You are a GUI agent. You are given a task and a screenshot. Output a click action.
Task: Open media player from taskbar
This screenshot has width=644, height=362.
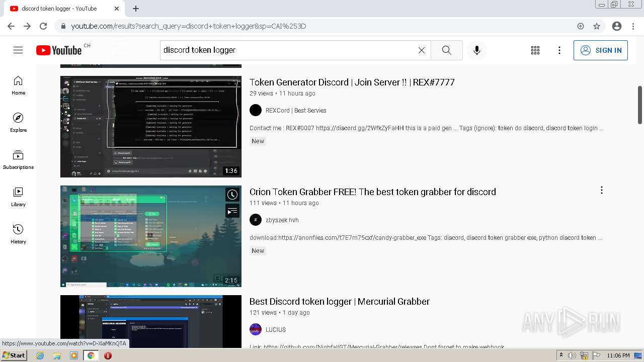pos(74,355)
